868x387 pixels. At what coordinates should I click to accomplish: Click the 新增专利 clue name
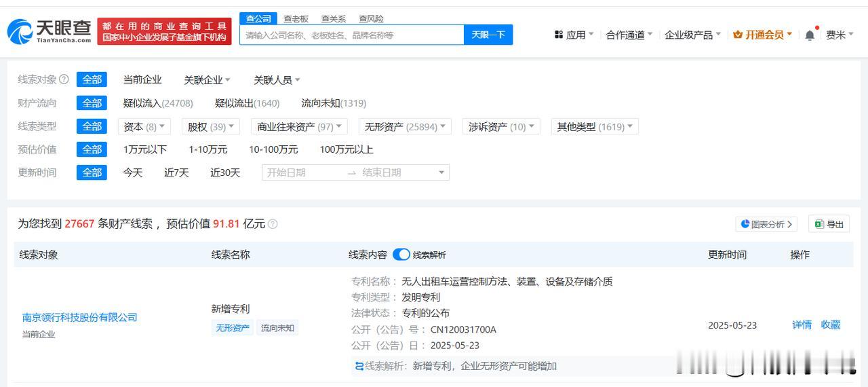coord(231,309)
